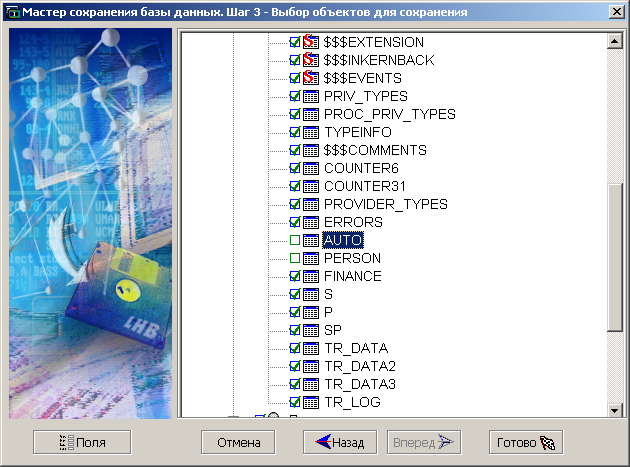The height and width of the screenshot is (467, 630).
Task: Finish the wizard with Готово
Action: [x=526, y=442]
